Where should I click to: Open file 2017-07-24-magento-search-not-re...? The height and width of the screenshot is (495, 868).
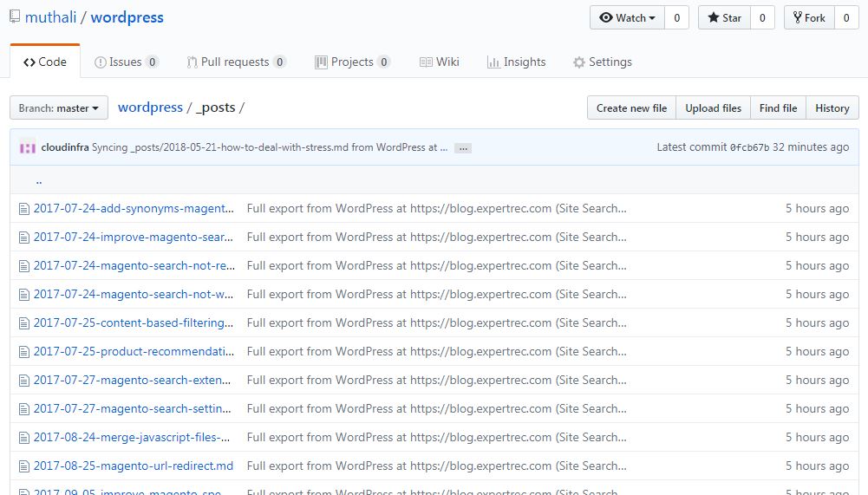134,266
